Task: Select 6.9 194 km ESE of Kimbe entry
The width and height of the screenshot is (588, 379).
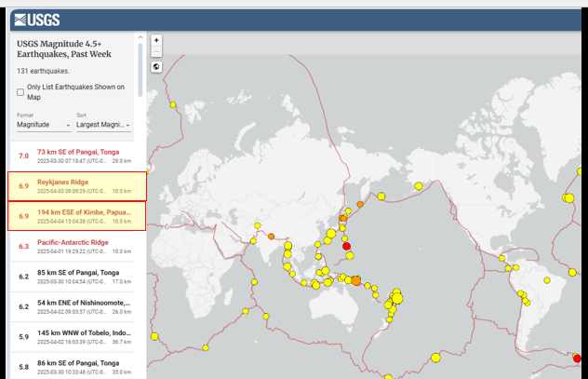Action: click(x=77, y=216)
